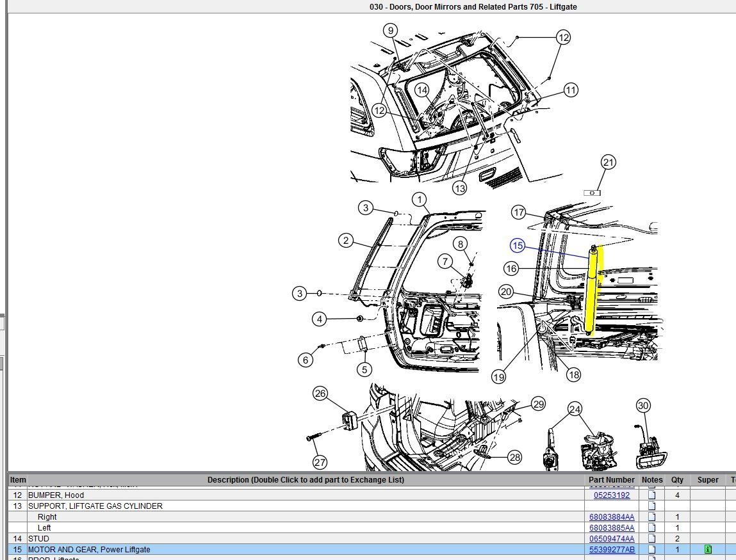This screenshot has width=736, height=560.
Task: Click callout 26 in the diagram
Action: click(x=320, y=394)
